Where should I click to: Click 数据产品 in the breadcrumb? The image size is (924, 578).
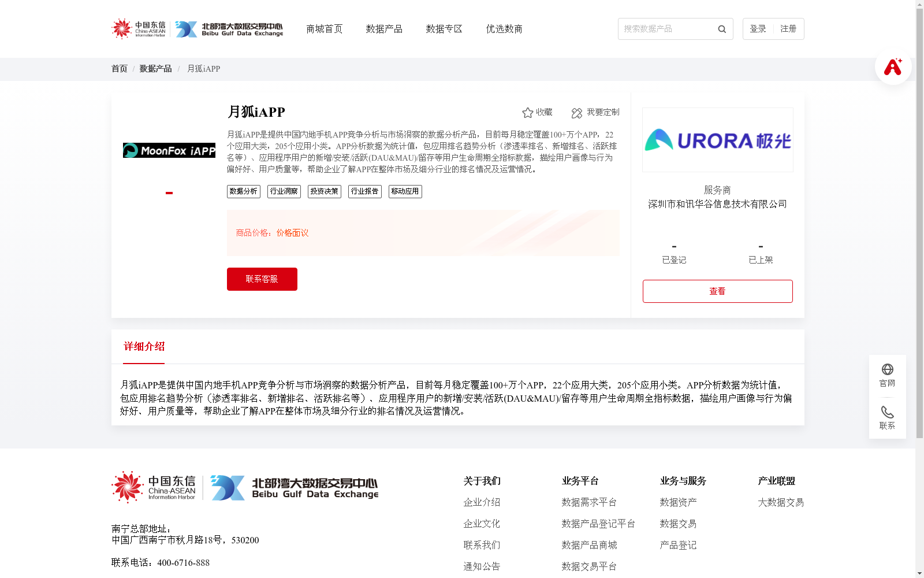[155, 69]
